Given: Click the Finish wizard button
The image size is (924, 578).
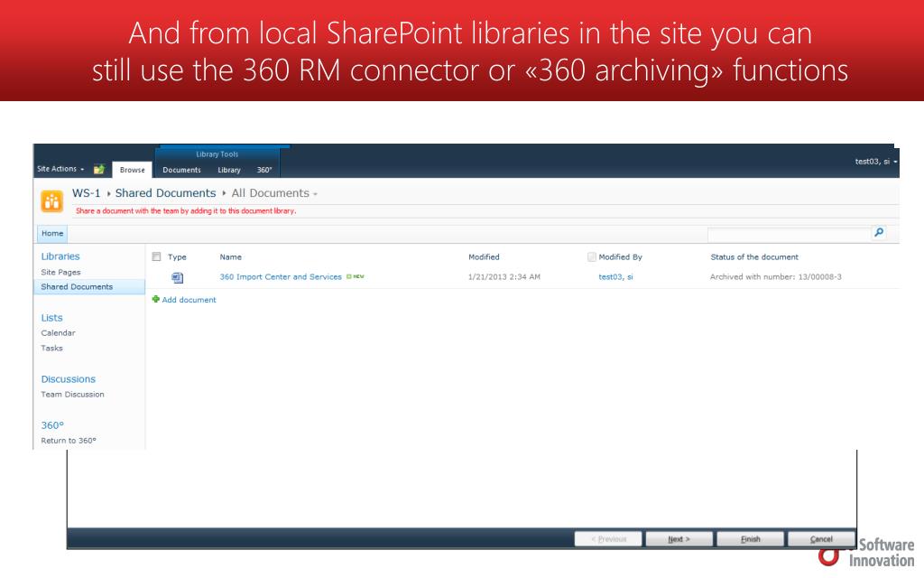Looking at the screenshot, I should [750, 539].
